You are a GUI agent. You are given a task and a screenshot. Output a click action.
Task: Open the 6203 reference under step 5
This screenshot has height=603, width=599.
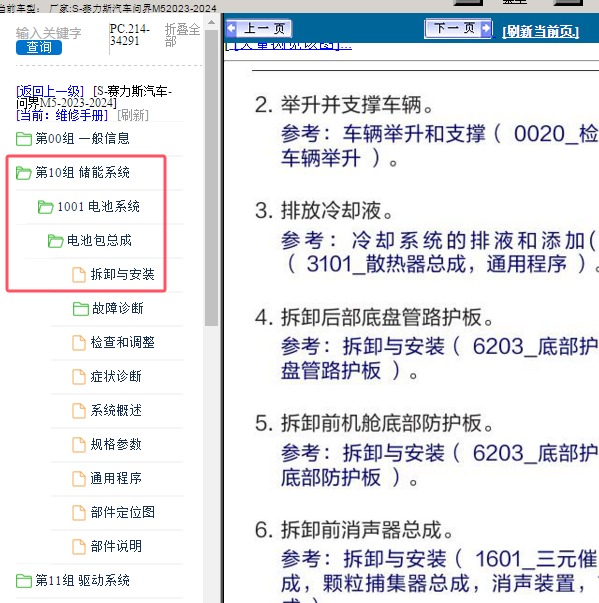(439, 465)
